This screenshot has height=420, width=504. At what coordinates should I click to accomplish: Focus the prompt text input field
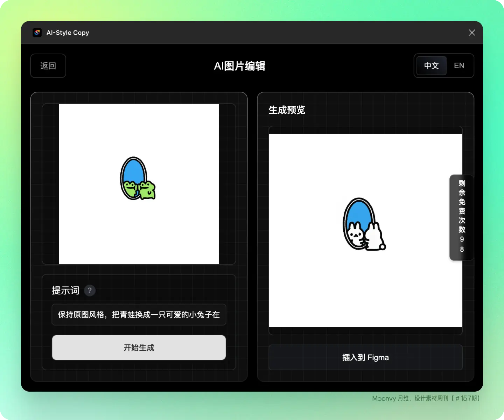(x=139, y=315)
